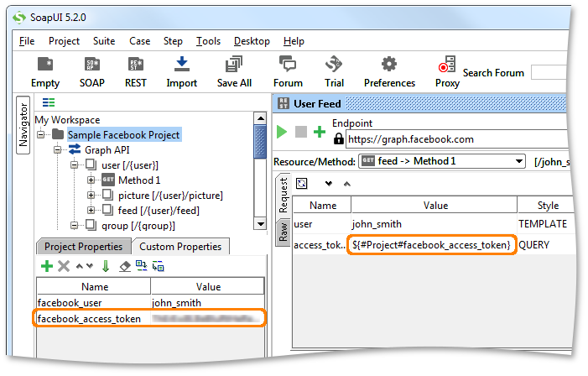Screen dimensions: 588x376
Task: Save all projects with Save All
Action: pos(234,72)
